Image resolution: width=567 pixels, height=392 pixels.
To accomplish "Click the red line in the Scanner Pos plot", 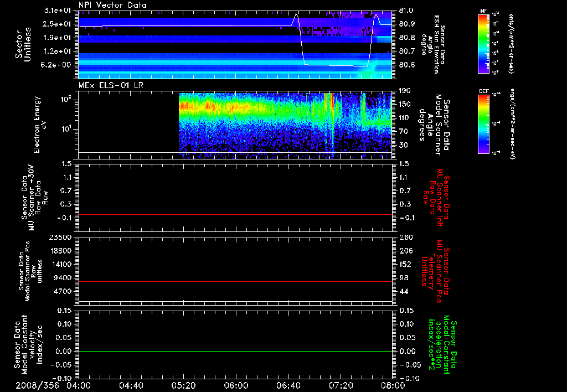I will [x=235, y=281].
